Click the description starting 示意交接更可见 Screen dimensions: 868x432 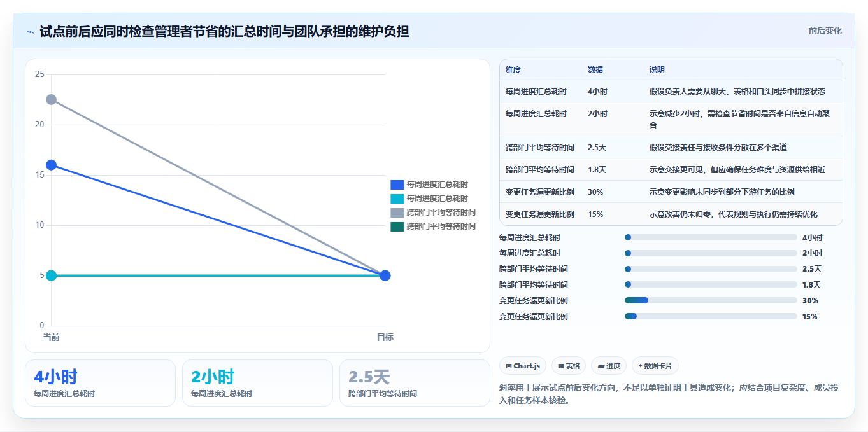pos(737,170)
